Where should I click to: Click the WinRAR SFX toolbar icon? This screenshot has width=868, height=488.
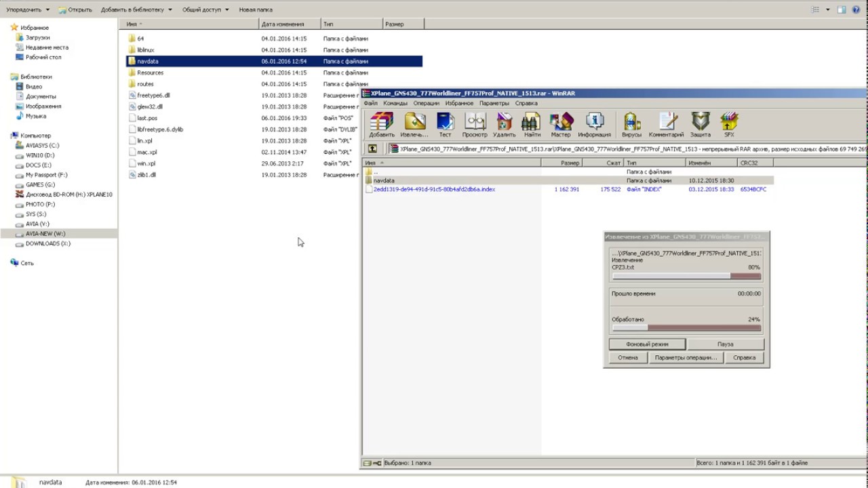[x=729, y=125]
